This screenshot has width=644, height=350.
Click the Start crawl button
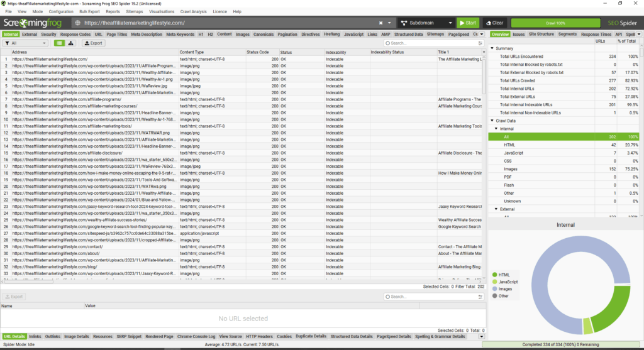[468, 23]
